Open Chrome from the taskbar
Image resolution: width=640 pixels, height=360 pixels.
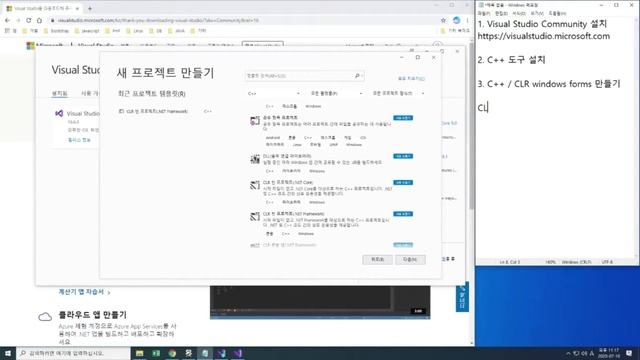click(x=172, y=353)
